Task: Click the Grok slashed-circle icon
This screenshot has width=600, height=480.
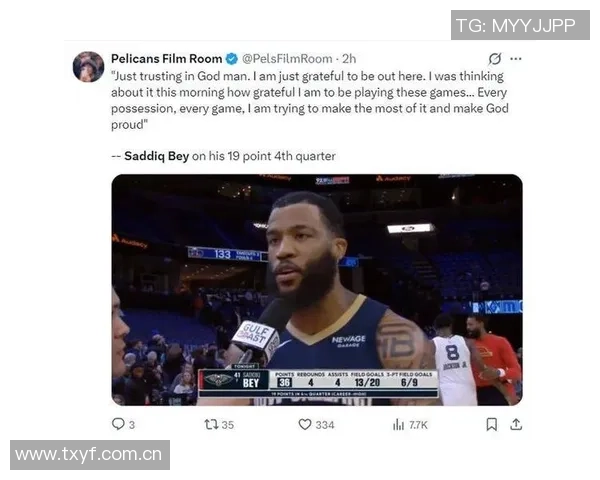Action: (x=494, y=59)
